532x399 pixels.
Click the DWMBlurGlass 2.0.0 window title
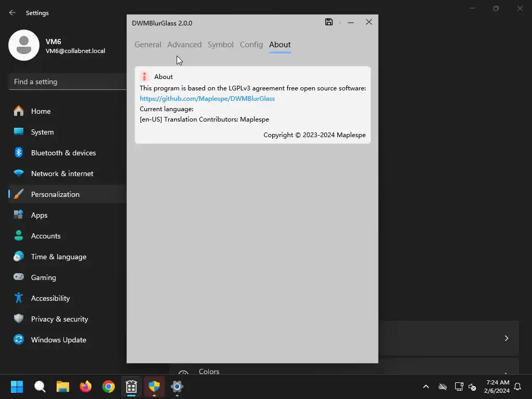coord(162,23)
